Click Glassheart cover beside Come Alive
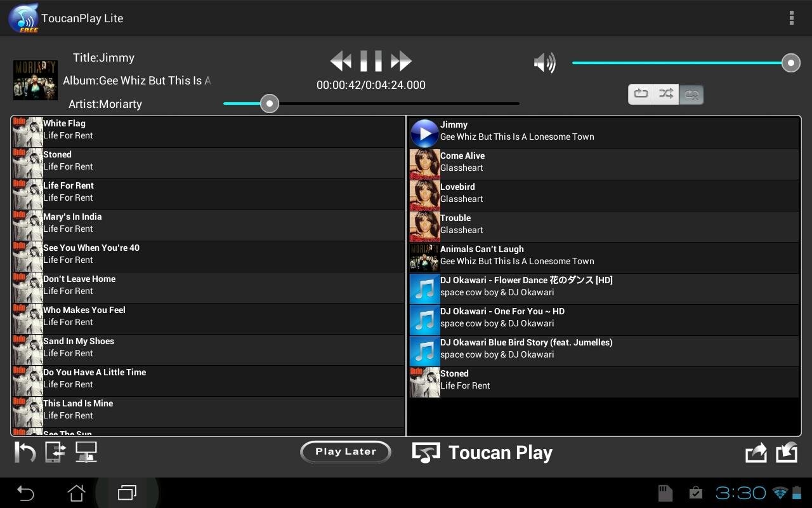The image size is (812, 508). click(424, 164)
